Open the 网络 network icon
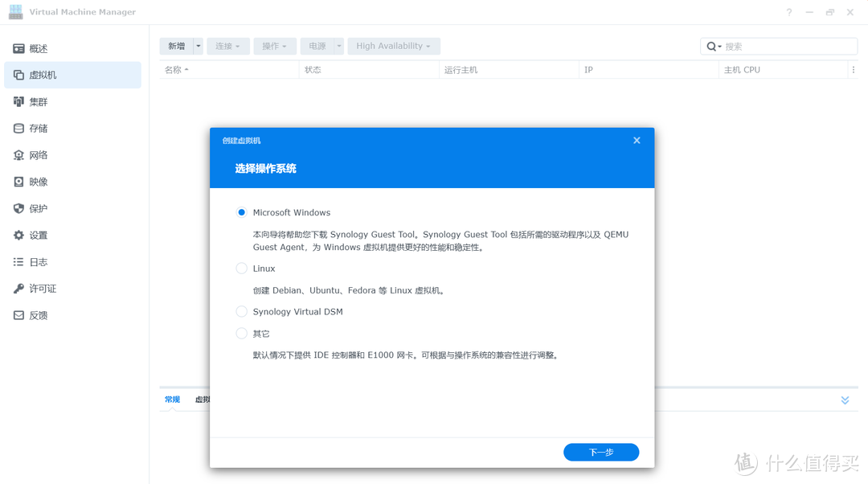The image size is (868, 484). point(18,155)
